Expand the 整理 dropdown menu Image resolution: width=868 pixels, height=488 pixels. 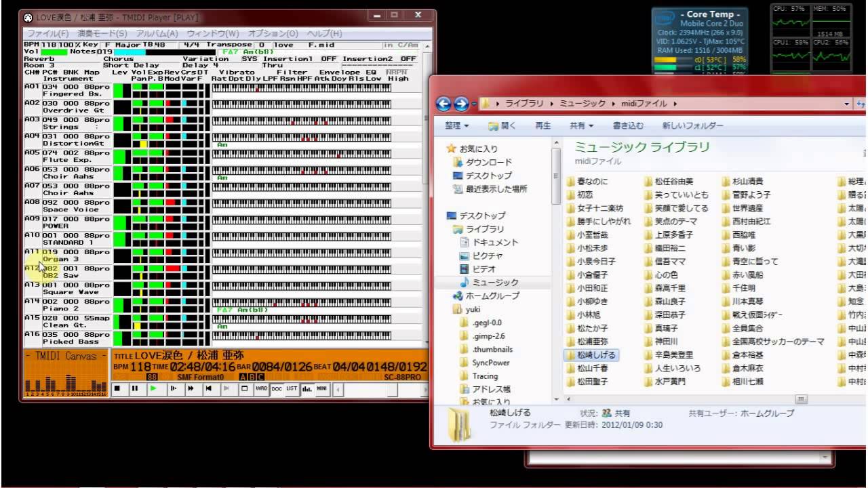coord(457,125)
